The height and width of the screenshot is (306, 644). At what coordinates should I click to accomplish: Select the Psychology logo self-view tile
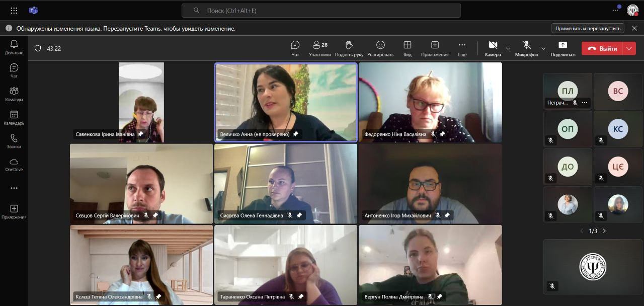tap(593, 267)
